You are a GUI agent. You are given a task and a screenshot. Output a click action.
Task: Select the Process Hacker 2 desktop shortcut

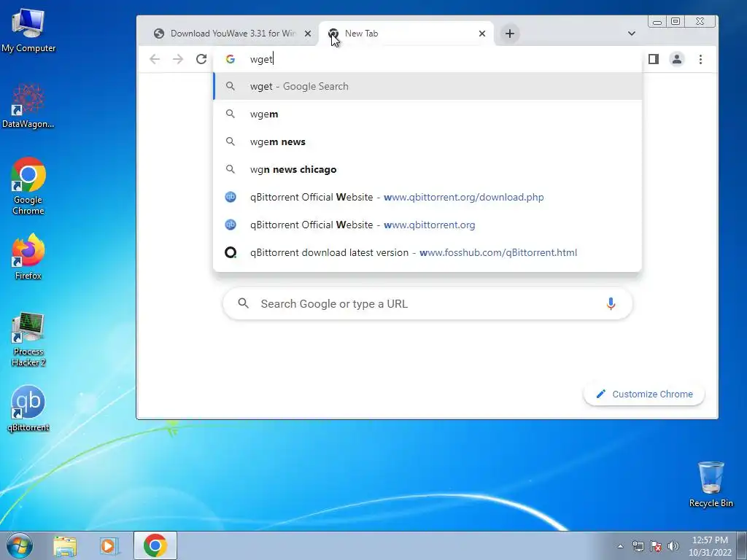coord(28,339)
